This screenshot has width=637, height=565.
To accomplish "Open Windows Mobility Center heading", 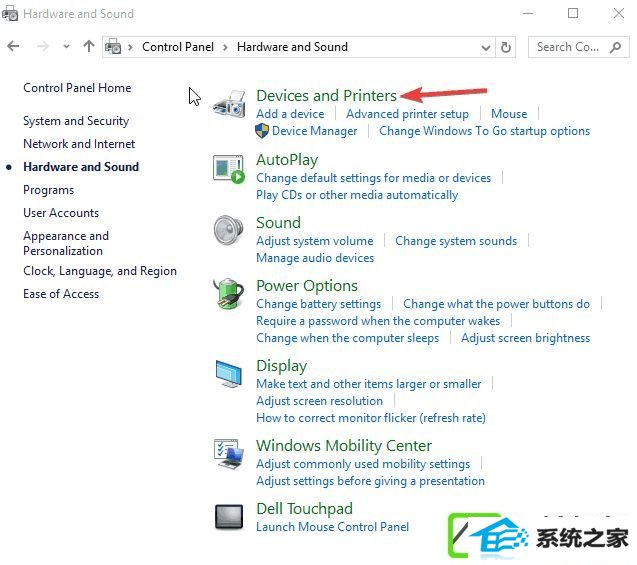I will (x=344, y=446).
